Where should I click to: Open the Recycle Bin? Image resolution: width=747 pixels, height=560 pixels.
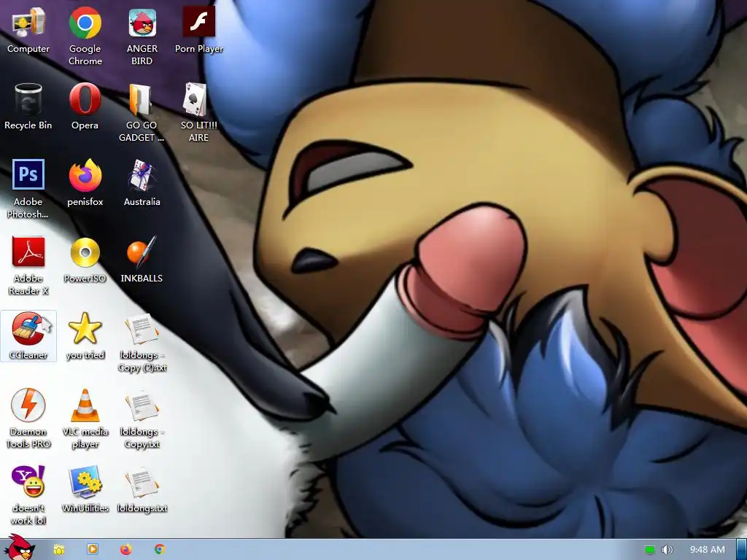[28, 107]
